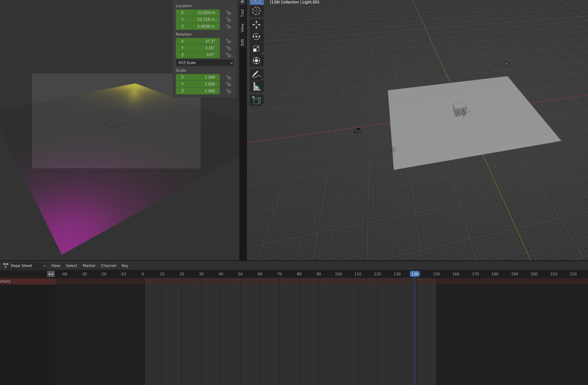Open the Dope Sheet editor mode dropdown
This screenshot has height=385, width=588.
tap(24, 266)
